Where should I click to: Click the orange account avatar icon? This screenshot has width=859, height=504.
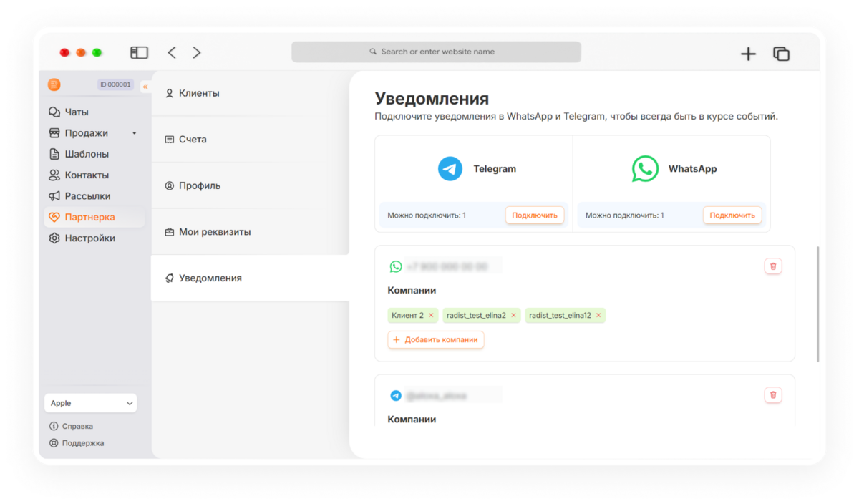(54, 84)
